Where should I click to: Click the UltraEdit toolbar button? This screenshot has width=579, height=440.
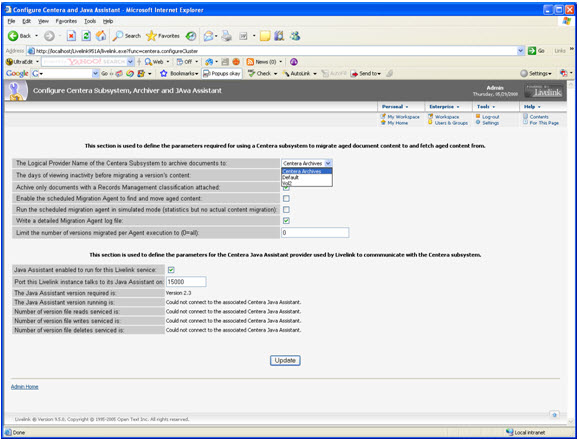pos(20,62)
